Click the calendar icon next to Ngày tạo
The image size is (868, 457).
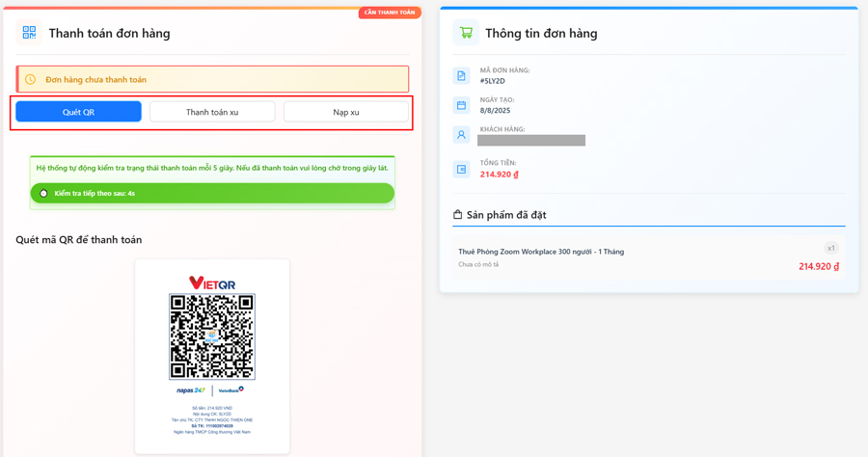461,105
